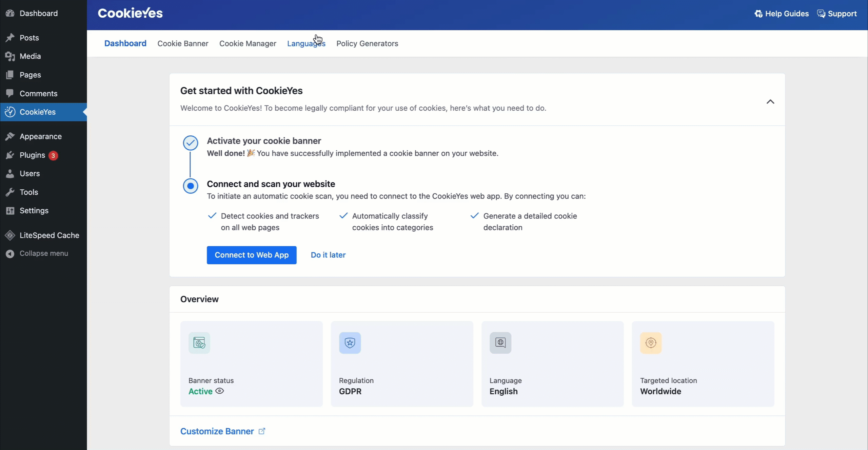The width and height of the screenshot is (868, 450).
Task: Go to the Policy Generators tab
Action: click(x=367, y=43)
